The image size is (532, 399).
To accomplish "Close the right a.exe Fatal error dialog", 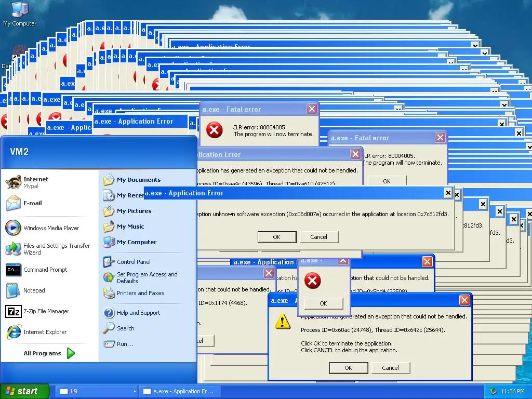I will (440, 137).
